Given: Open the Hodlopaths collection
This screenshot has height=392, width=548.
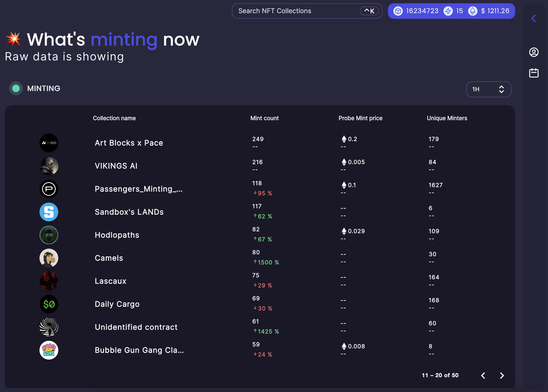Looking at the screenshot, I should pyautogui.click(x=117, y=235).
